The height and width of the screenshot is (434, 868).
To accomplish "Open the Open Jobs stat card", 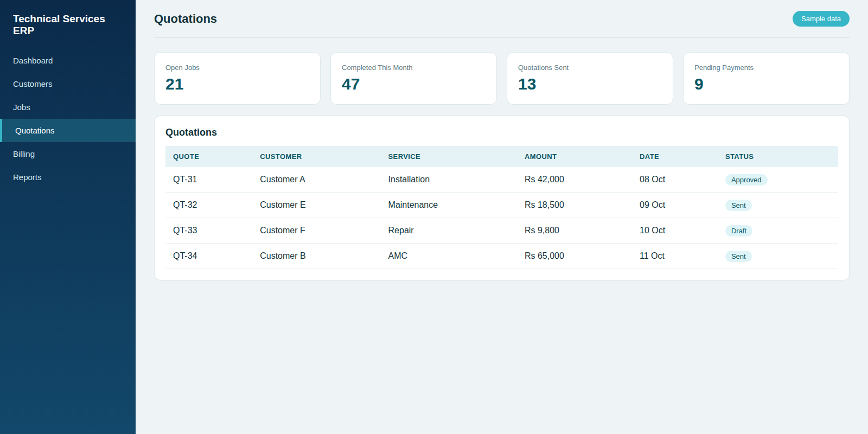I will pos(237,78).
